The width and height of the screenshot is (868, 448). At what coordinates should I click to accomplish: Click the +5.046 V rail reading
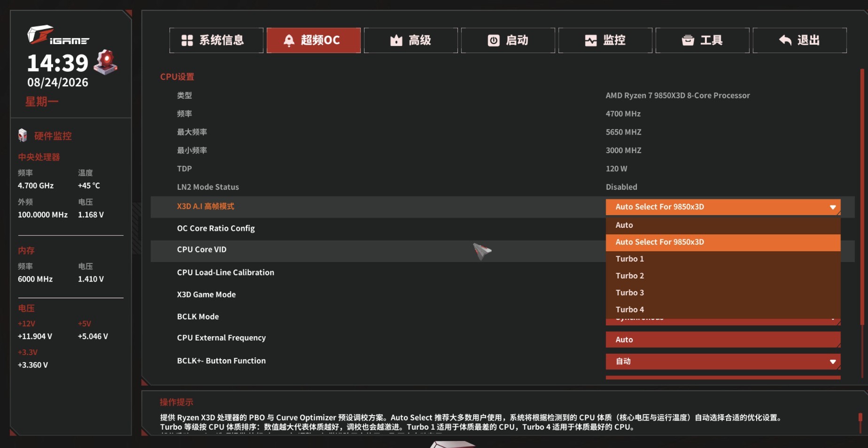93,336
